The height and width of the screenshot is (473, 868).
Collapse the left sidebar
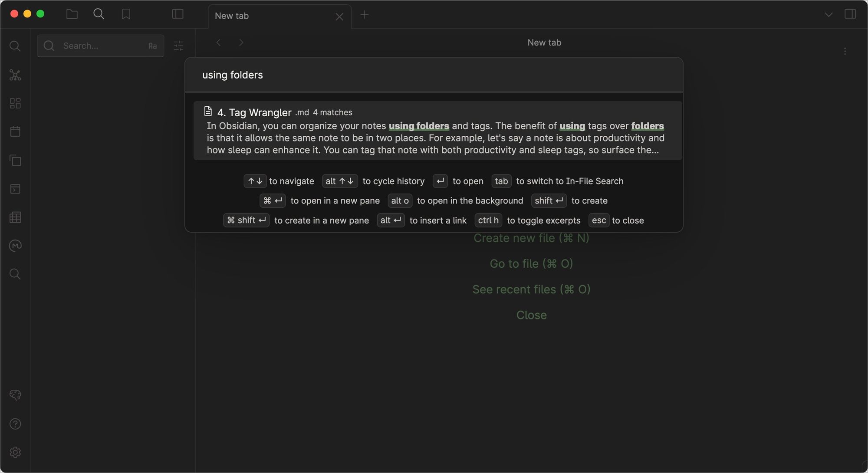pyautogui.click(x=177, y=13)
